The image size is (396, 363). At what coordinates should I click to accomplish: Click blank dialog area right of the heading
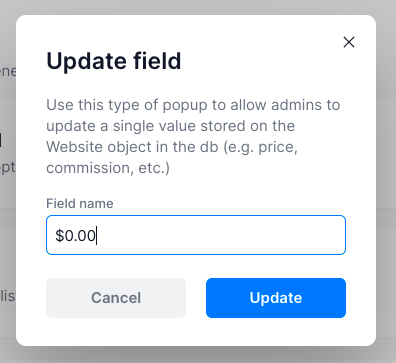click(260, 61)
